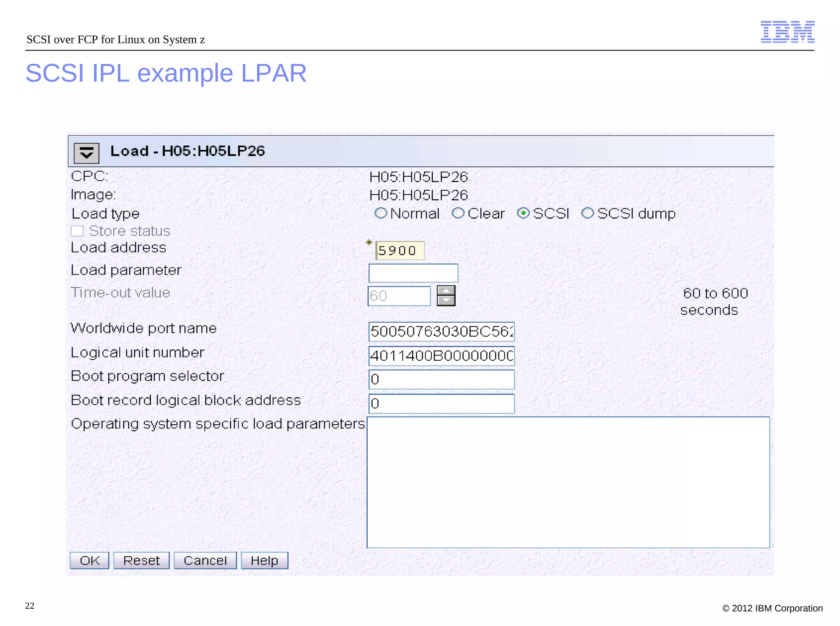Confirm with the OK button
The height and width of the screenshot is (626, 840).
click(x=89, y=560)
